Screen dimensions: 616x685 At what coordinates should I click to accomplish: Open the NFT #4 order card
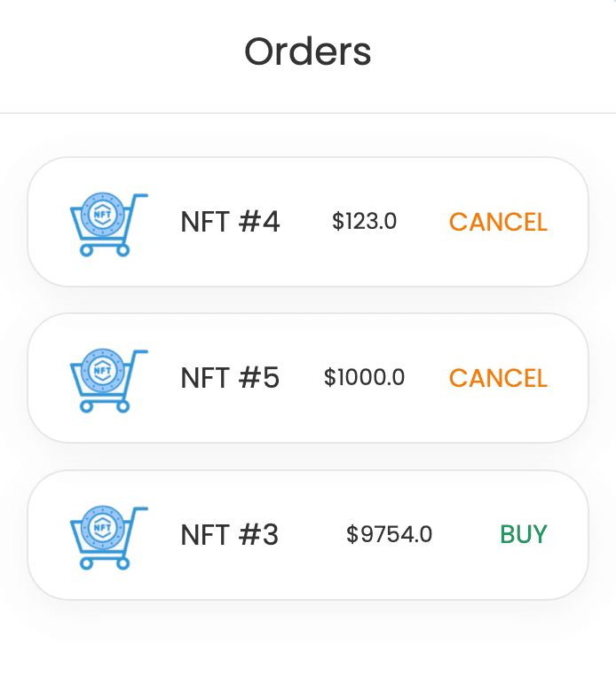[x=308, y=222]
